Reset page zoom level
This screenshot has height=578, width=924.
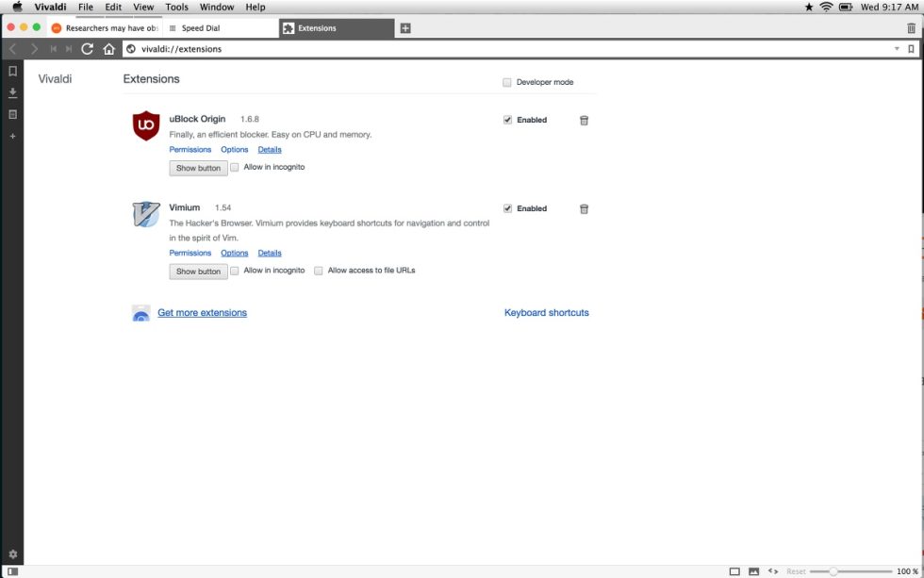coord(796,571)
